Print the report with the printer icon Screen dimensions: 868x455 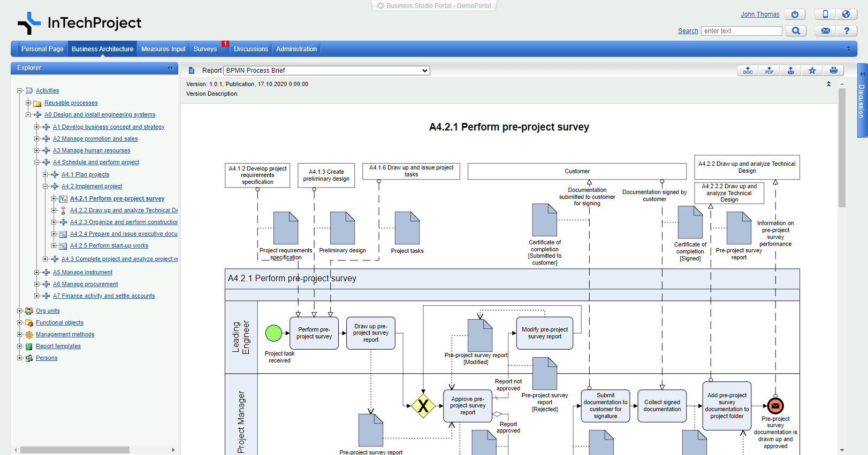coord(833,71)
